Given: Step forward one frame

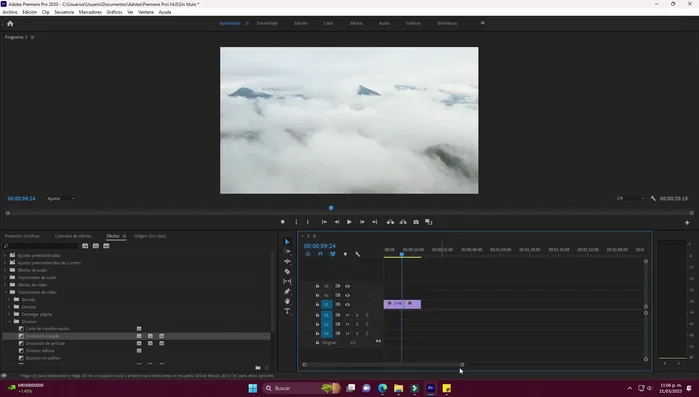Looking at the screenshot, I should click(x=362, y=222).
